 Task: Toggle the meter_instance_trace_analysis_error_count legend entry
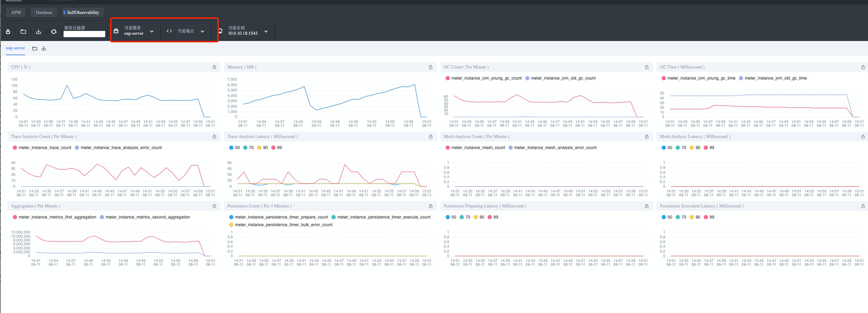pos(118,148)
